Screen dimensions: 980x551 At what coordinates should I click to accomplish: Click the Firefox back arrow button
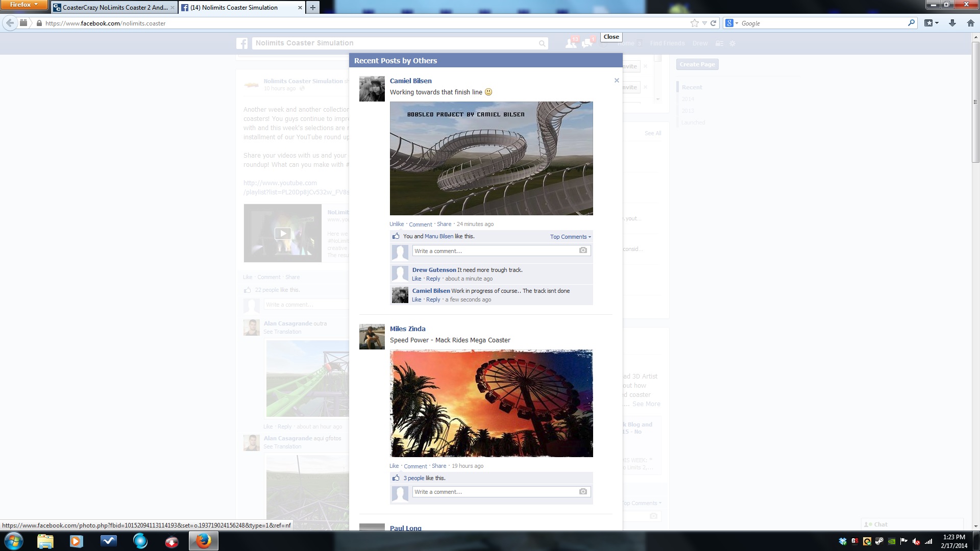(x=10, y=23)
